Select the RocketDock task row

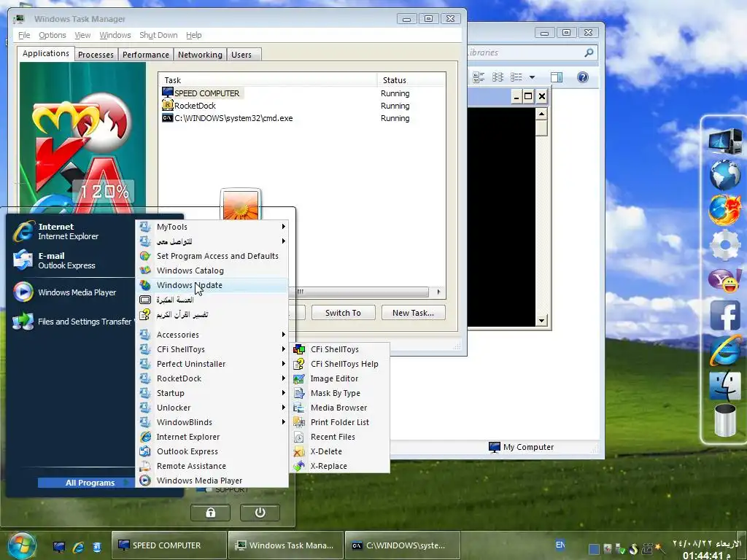click(301, 106)
